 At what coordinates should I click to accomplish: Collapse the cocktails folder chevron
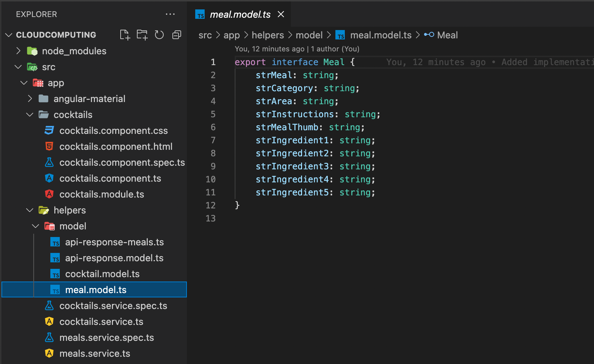(x=30, y=114)
